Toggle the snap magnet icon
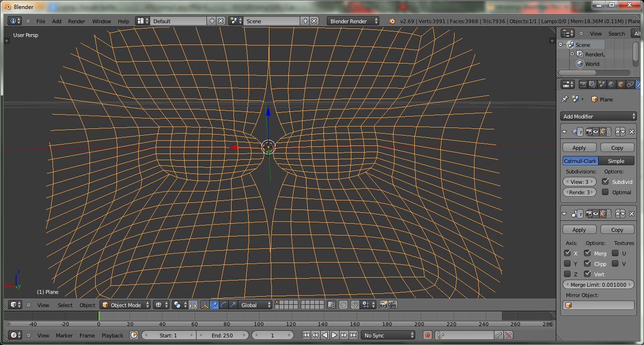Screen dimensions: 644x345 point(355,305)
